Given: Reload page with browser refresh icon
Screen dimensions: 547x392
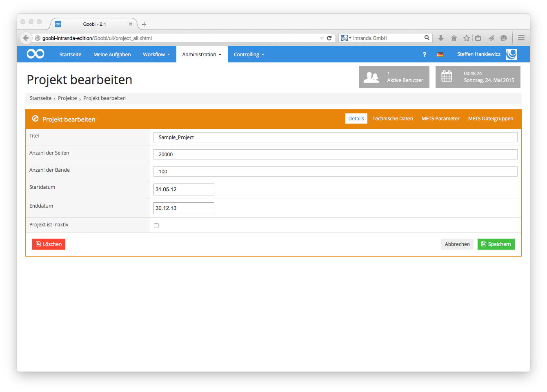Looking at the screenshot, I should tap(329, 38).
